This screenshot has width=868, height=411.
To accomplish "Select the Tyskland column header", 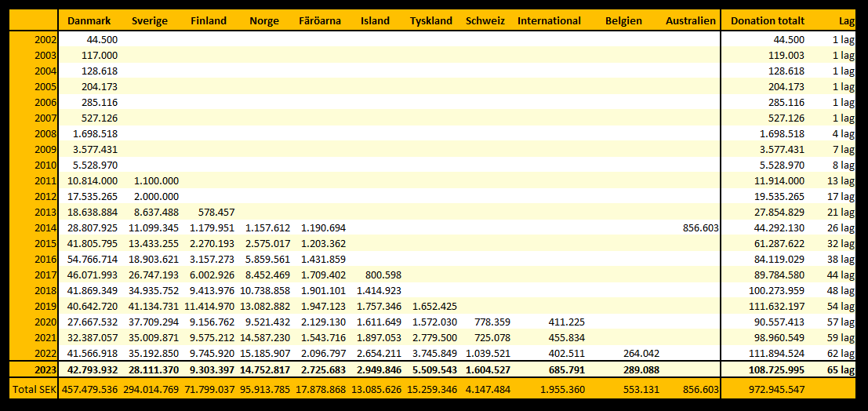I will pos(431,21).
